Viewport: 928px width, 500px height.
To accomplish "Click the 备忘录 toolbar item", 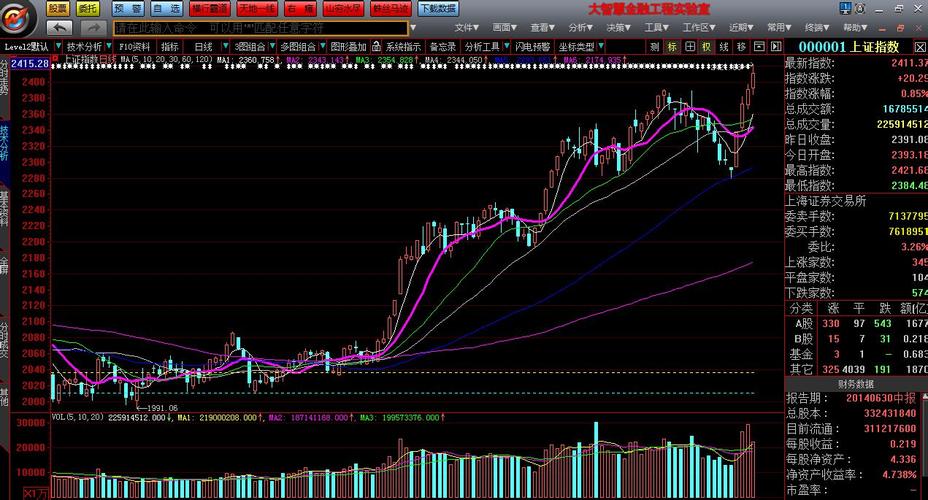I will coord(443,47).
